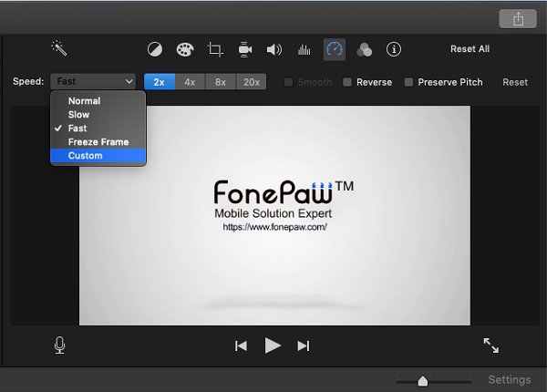Image resolution: width=547 pixels, height=392 pixels.
Task: Skip to next clip button
Action: point(304,346)
